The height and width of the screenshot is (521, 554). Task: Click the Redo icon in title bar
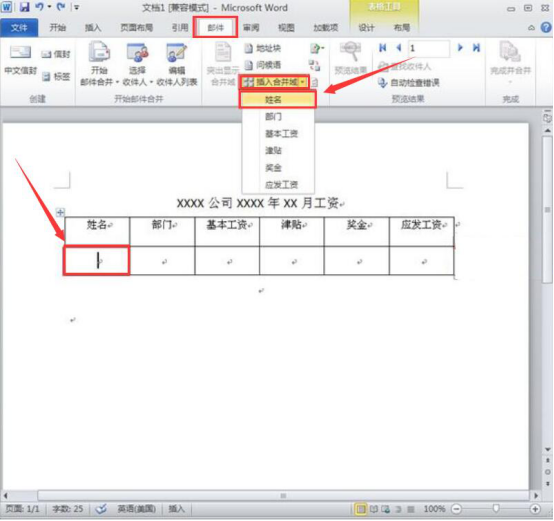pyautogui.click(x=61, y=7)
